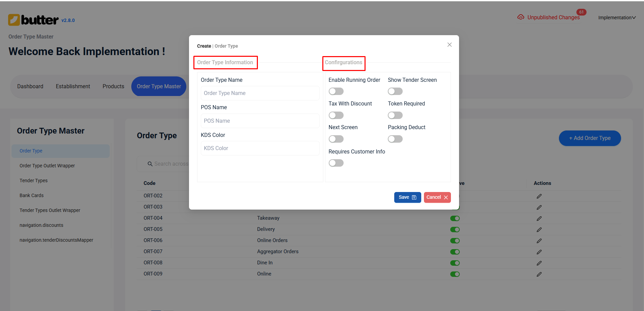Screen dimensions: 644x311
Task: Switch on the Token Required toggle
Action: coord(395,115)
